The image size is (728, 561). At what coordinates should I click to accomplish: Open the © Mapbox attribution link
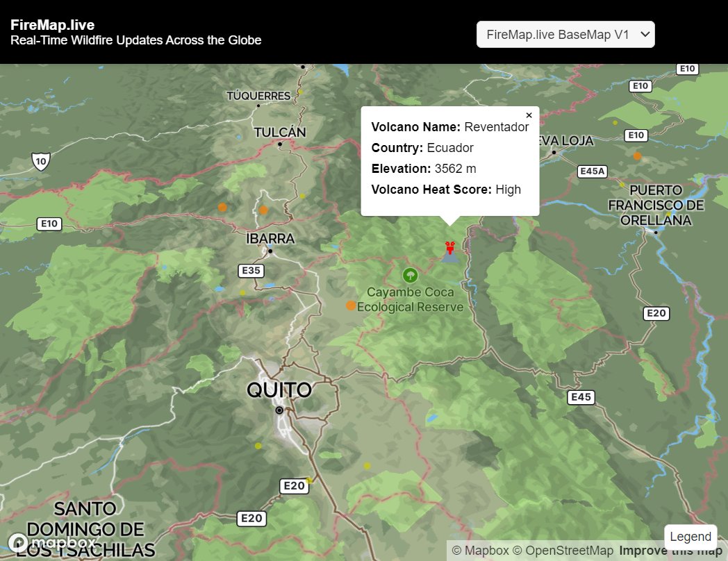(480, 551)
